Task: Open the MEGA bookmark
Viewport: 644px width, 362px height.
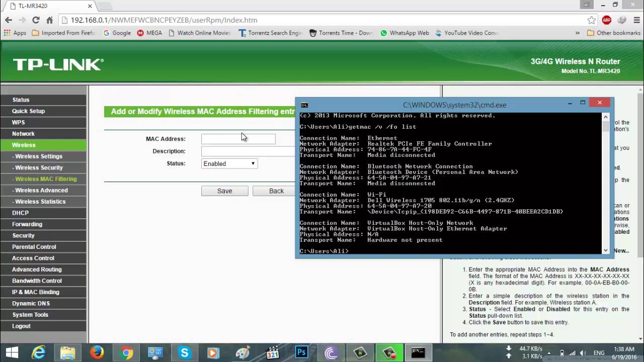Action: point(149,33)
